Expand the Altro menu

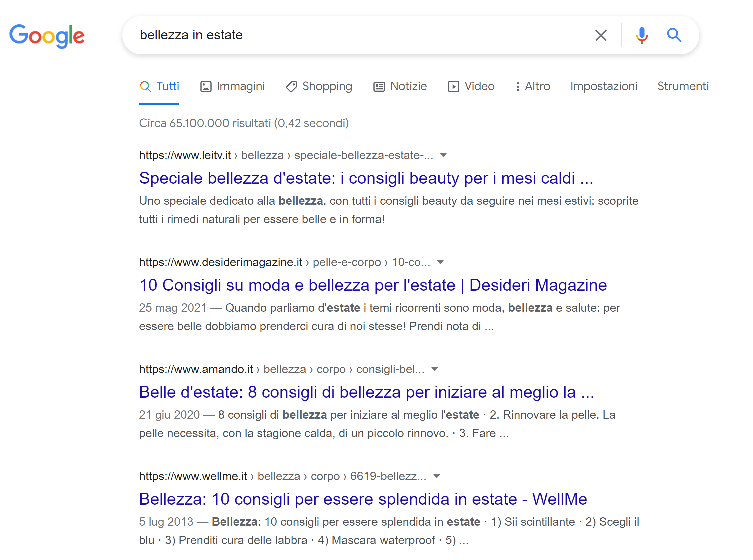click(x=533, y=86)
